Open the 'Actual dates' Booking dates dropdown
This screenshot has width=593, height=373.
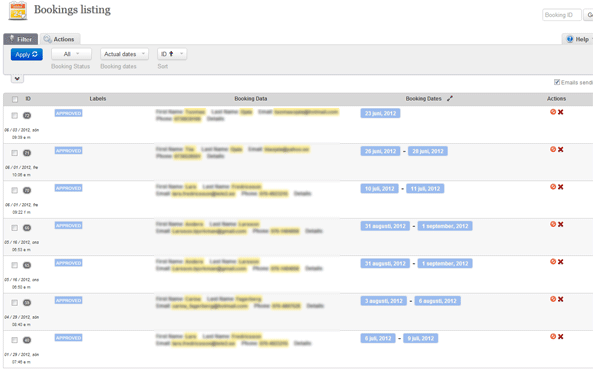pos(124,54)
